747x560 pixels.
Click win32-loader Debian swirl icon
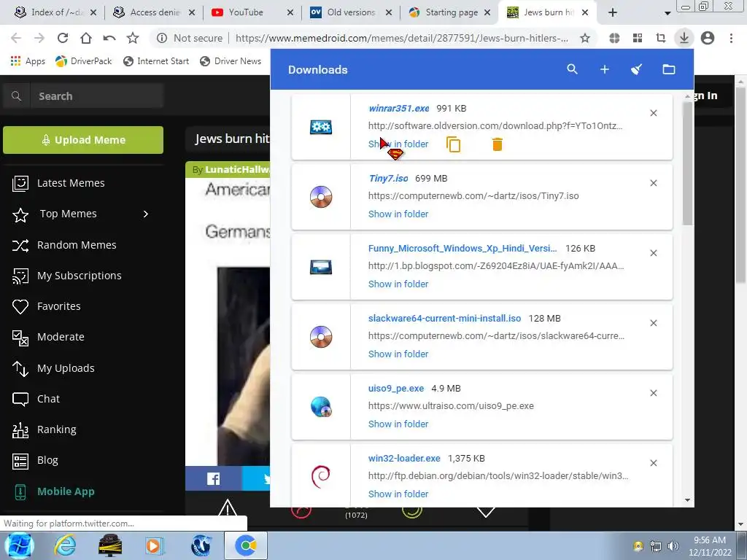(x=321, y=476)
